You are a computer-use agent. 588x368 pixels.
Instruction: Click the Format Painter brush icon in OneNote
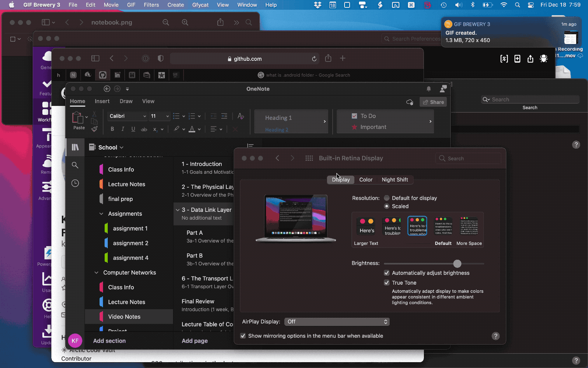94,129
